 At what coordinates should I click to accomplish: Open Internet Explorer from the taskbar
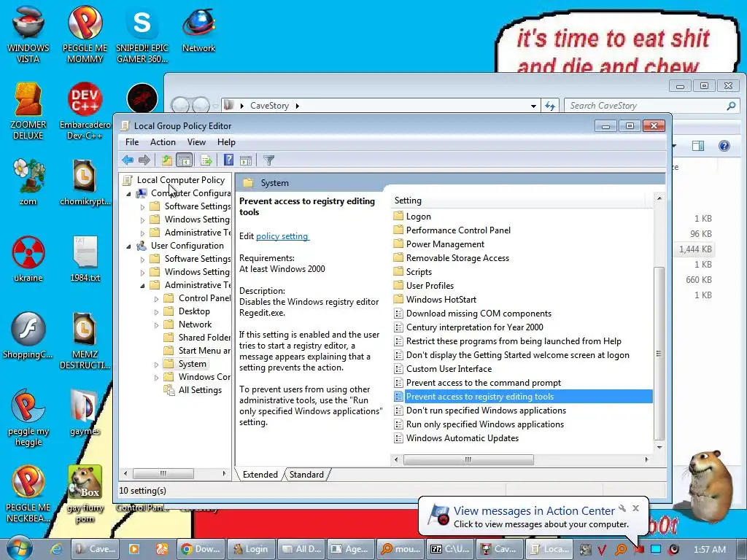tap(56, 549)
